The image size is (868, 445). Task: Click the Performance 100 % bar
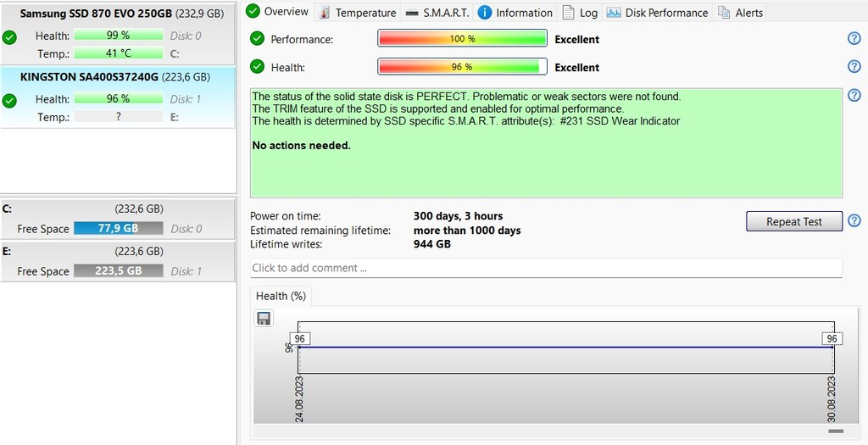click(x=462, y=39)
